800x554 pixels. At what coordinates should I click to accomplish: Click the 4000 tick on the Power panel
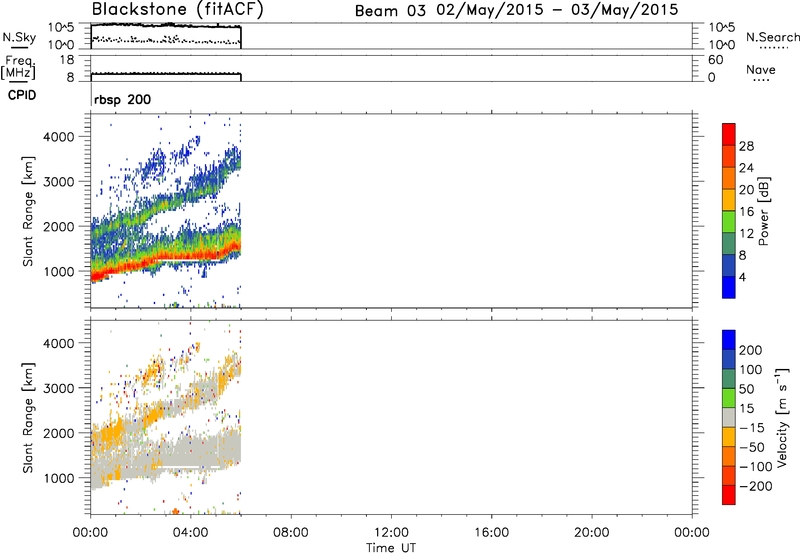coord(58,137)
